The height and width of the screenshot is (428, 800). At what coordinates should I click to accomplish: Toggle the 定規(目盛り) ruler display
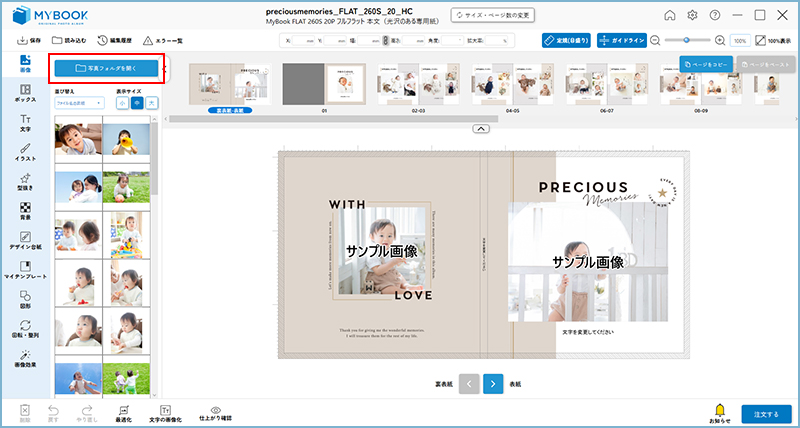(x=566, y=41)
